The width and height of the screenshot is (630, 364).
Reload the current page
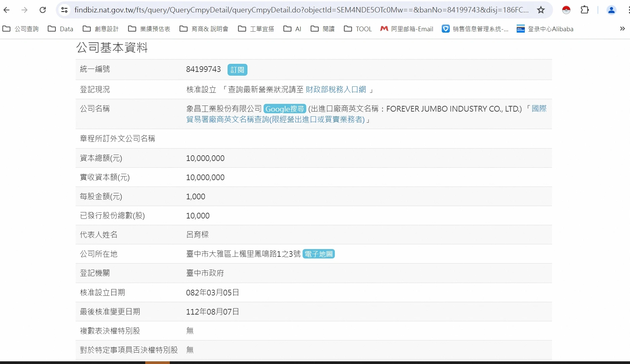pyautogui.click(x=43, y=10)
